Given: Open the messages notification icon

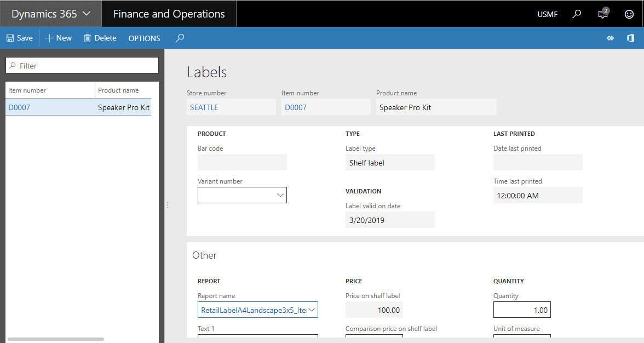Looking at the screenshot, I should pos(603,14).
